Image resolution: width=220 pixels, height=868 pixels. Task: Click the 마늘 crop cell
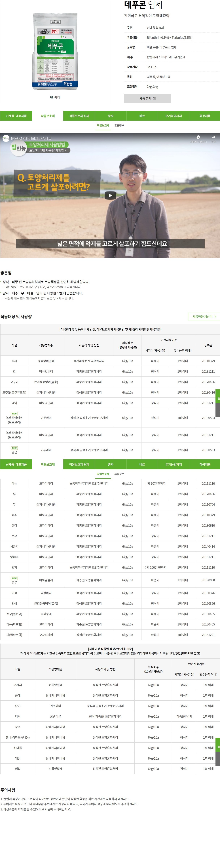(x=14, y=484)
